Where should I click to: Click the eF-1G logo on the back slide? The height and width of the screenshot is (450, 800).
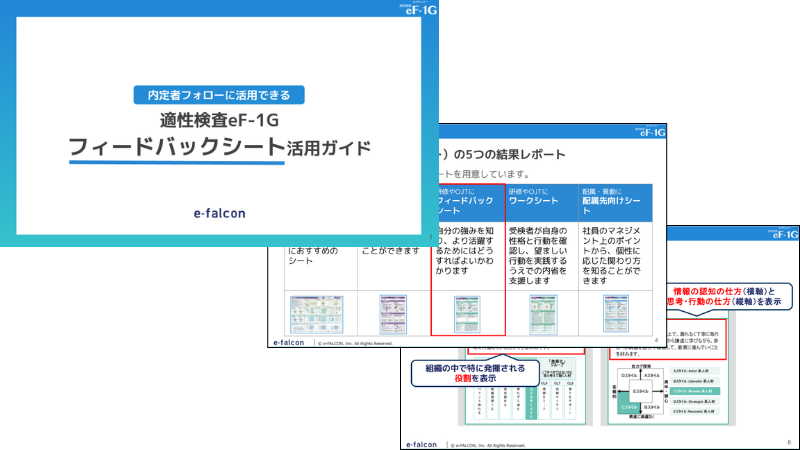(783, 234)
